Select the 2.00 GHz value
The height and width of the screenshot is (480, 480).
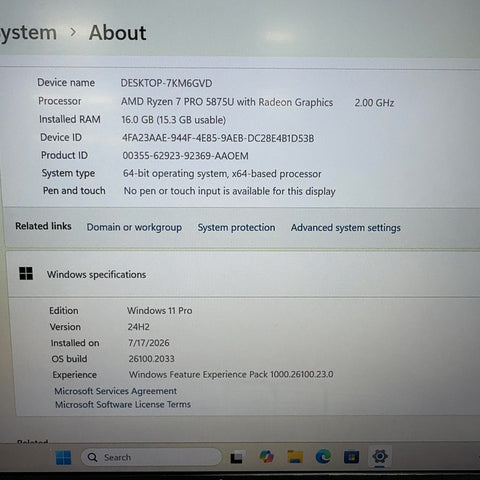[374, 103]
